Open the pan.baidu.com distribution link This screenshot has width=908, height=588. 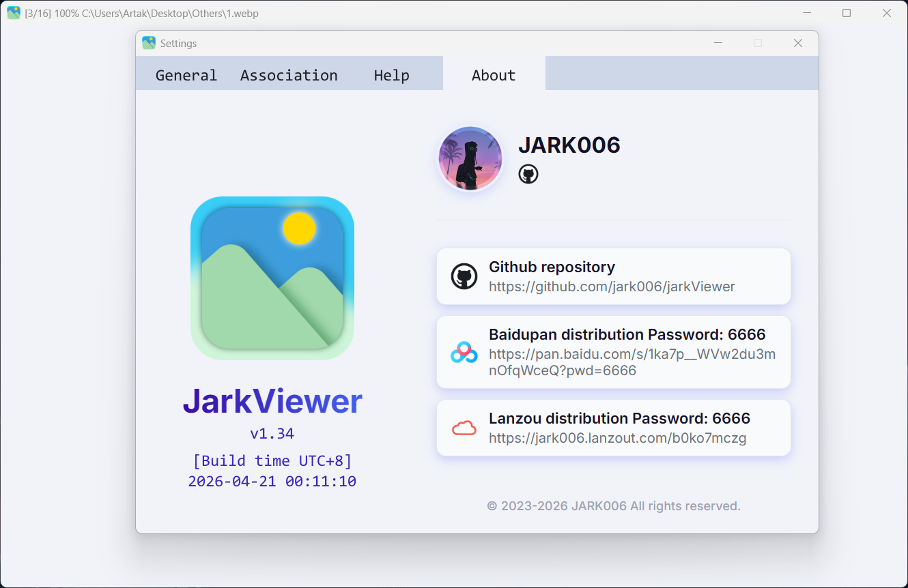pos(632,362)
